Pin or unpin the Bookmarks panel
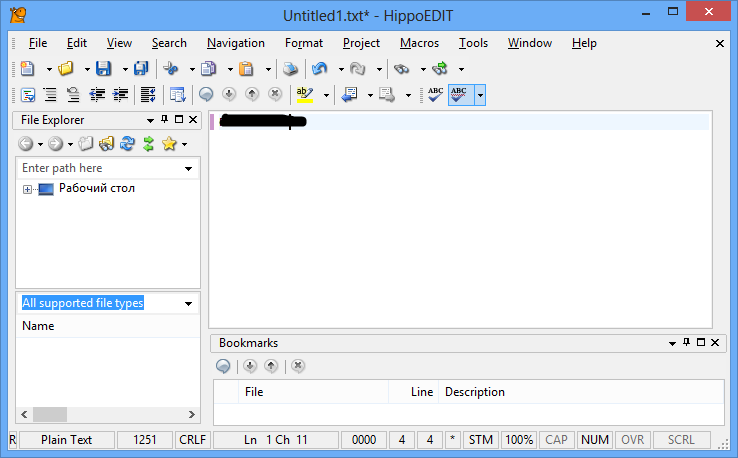This screenshot has height=458, width=738. pyautogui.click(x=686, y=342)
